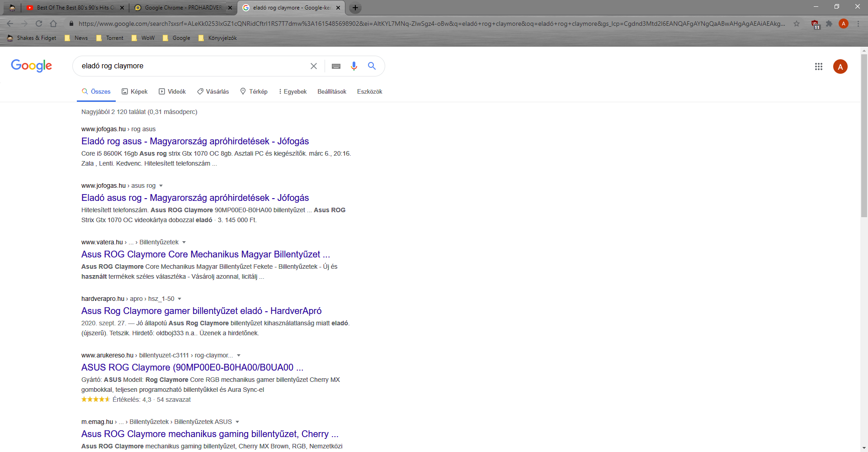Open emag Claymore mechanikus gaming result
Image resolution: width=868 pixels, height=452 pixels.
pyautogui.click(x=210, y=434)
